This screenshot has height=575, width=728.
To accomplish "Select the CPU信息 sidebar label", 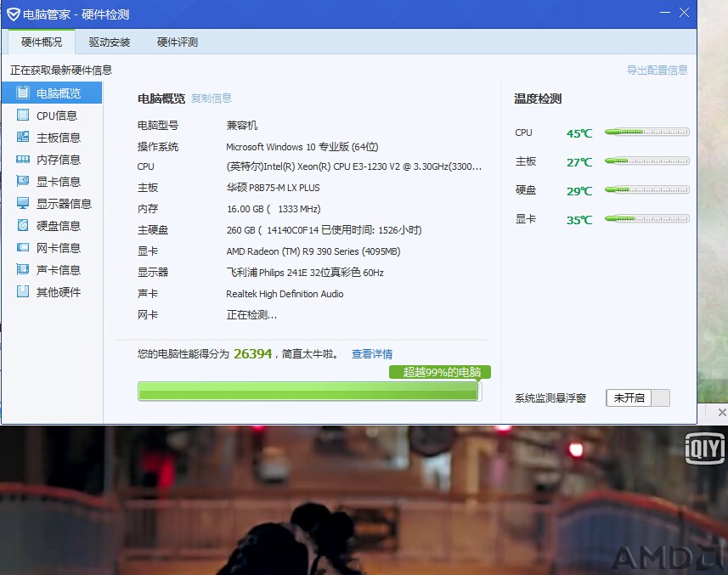I will click(x=57, y=116).
